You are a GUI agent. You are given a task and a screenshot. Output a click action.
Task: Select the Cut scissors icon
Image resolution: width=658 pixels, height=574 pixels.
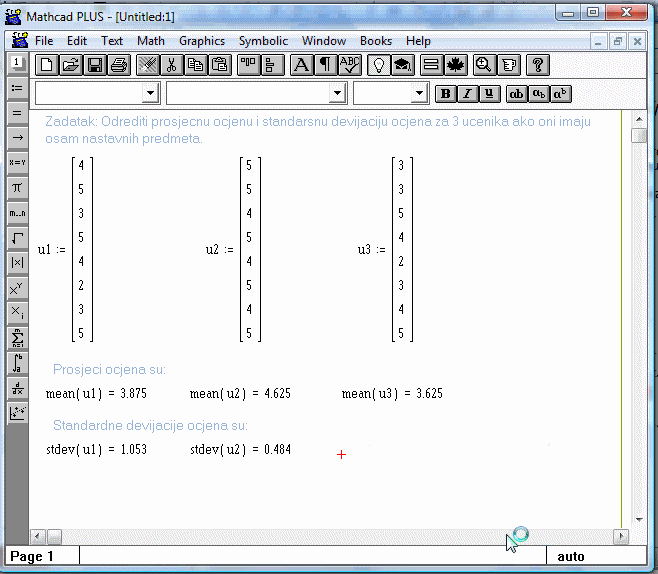(171, 65)
